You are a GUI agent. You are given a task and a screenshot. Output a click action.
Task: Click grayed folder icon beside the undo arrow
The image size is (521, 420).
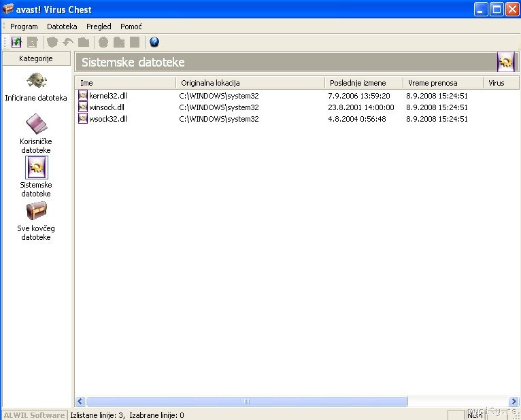tap(84, 42)
